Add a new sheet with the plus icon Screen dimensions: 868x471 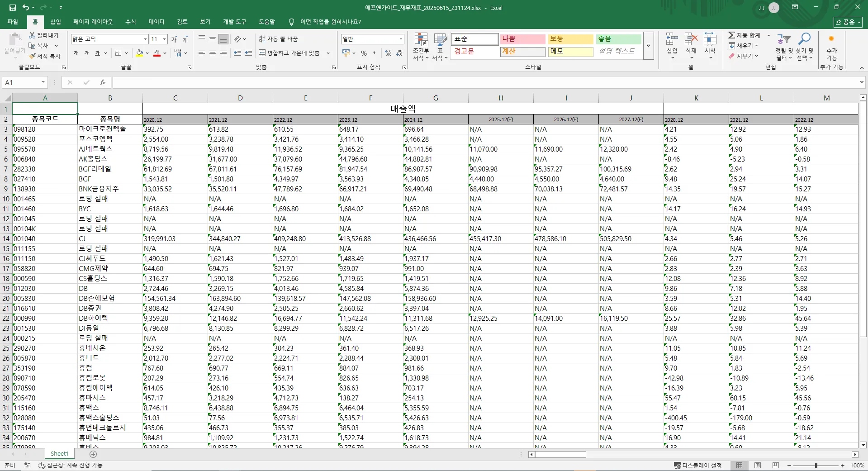[x=93, y=454]
